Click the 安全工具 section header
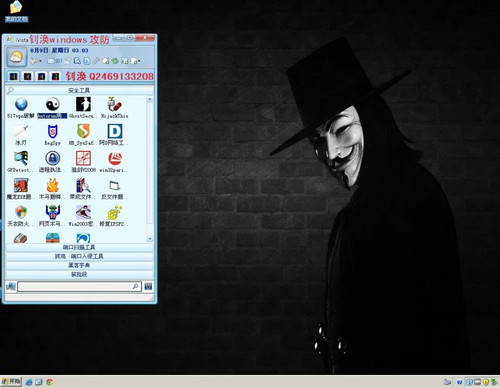This screenshot has width=500, height=388. [x=79, y=90]
